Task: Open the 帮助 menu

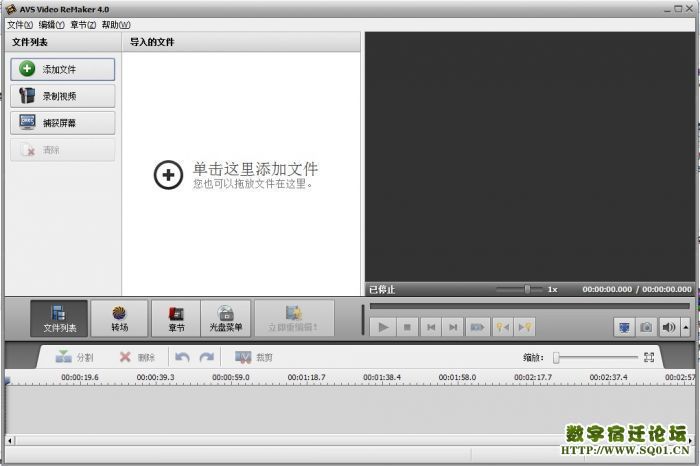Action: [116, 25]
